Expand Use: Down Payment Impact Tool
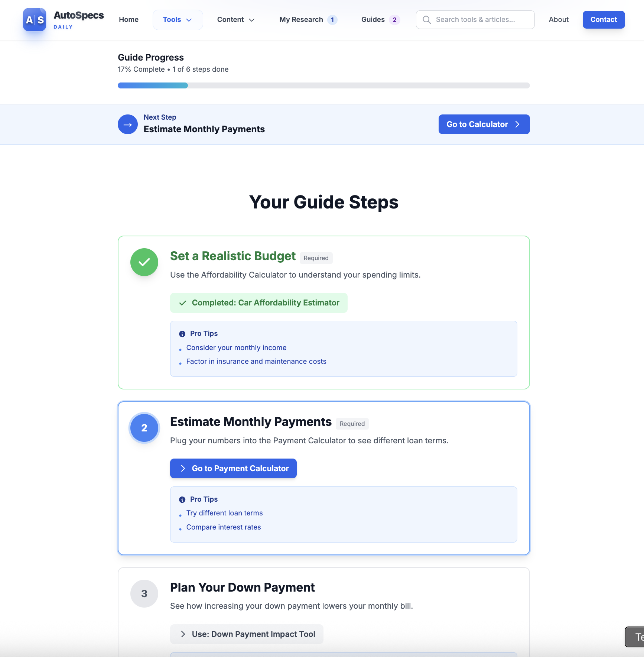The height and width of the screenshot is (657, 644). [247, 634]
